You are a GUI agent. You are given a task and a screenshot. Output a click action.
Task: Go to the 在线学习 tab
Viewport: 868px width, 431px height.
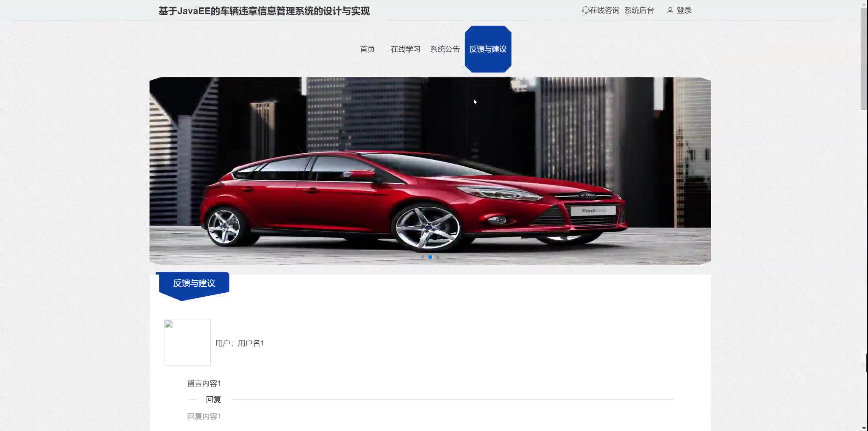coord(405,49)
